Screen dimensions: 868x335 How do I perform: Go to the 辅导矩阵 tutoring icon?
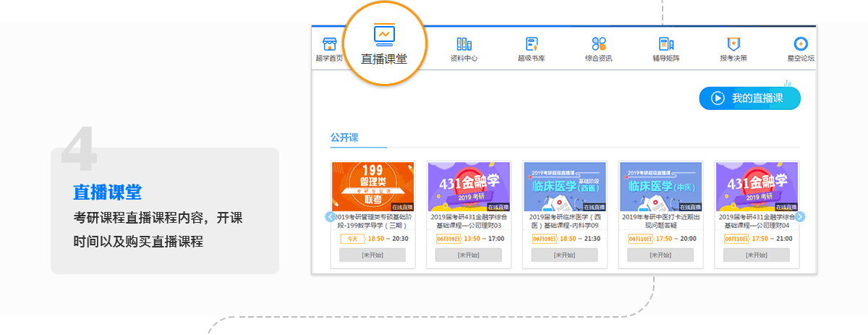[666, 44]
